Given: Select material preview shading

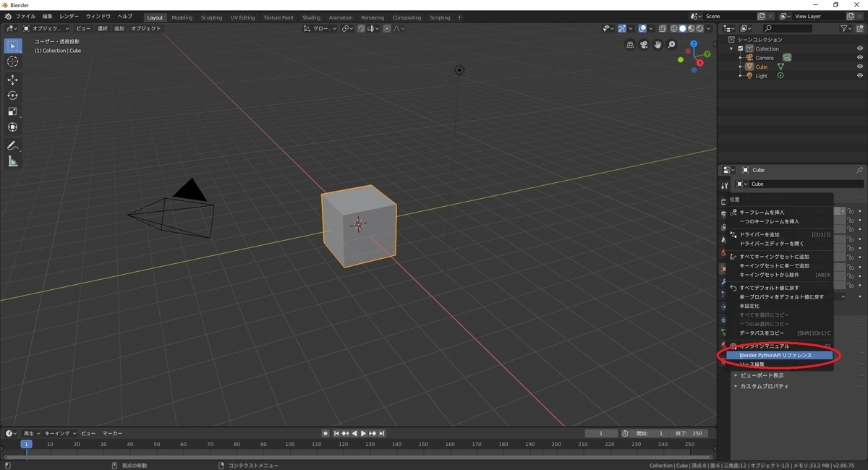Looking at the screenshot, I should tap(691, 28).
